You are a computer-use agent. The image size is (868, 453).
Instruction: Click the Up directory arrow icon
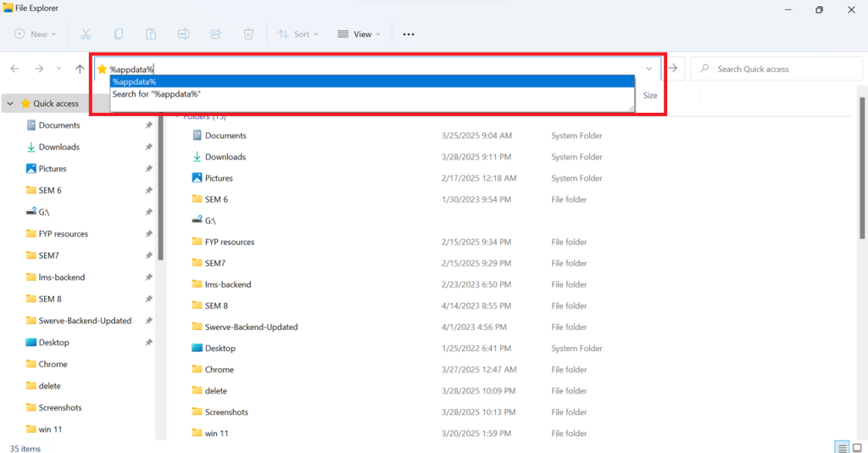point(80,69)
